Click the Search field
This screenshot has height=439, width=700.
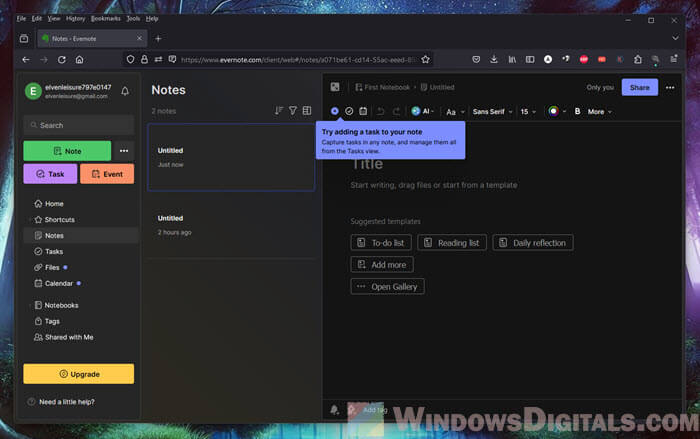[x=79, y=125]
